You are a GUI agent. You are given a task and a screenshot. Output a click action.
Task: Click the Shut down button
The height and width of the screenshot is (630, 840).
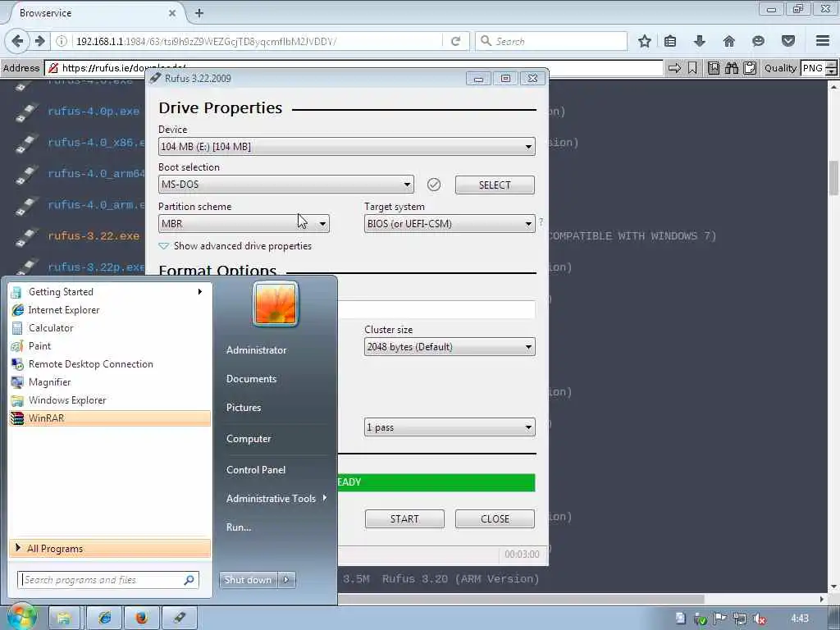coord(248,580)
